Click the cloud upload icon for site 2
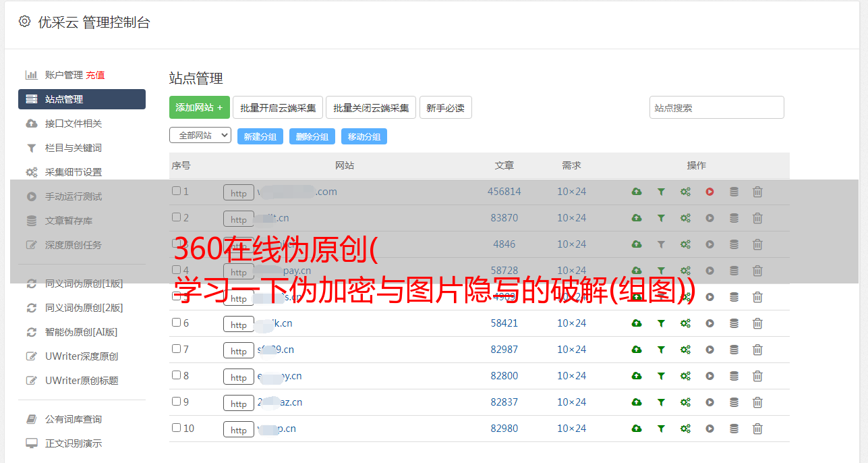The width and height of the screenshot is (868, 463). [x=637, y=218]
